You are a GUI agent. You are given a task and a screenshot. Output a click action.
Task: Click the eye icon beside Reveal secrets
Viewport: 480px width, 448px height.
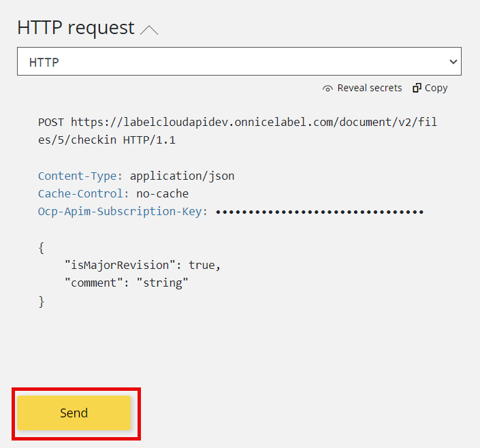[328, 89]
